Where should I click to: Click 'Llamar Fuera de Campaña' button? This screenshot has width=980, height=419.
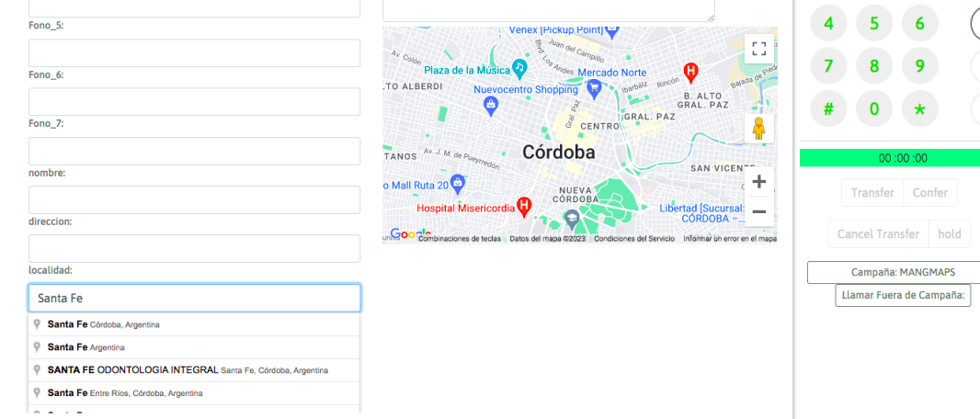pos(903,296)
